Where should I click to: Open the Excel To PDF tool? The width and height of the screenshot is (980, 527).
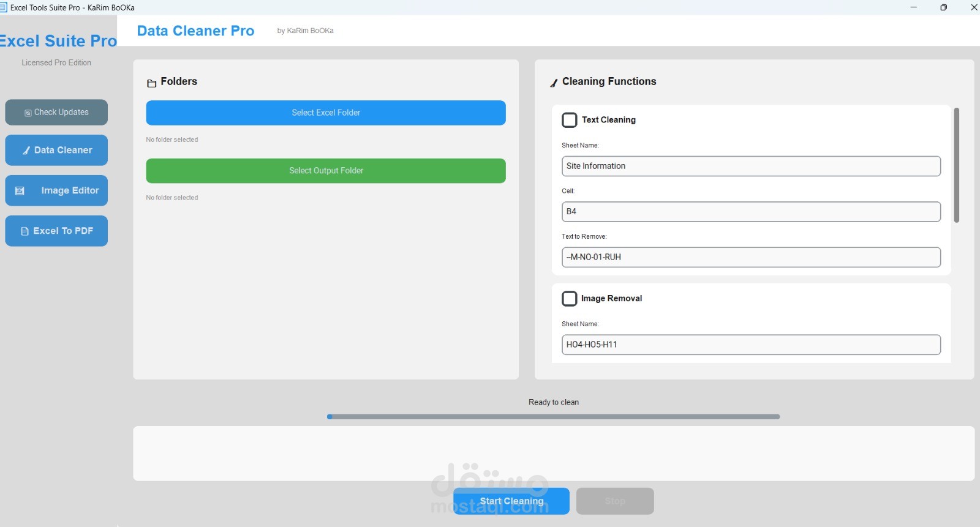click(56, 231)
